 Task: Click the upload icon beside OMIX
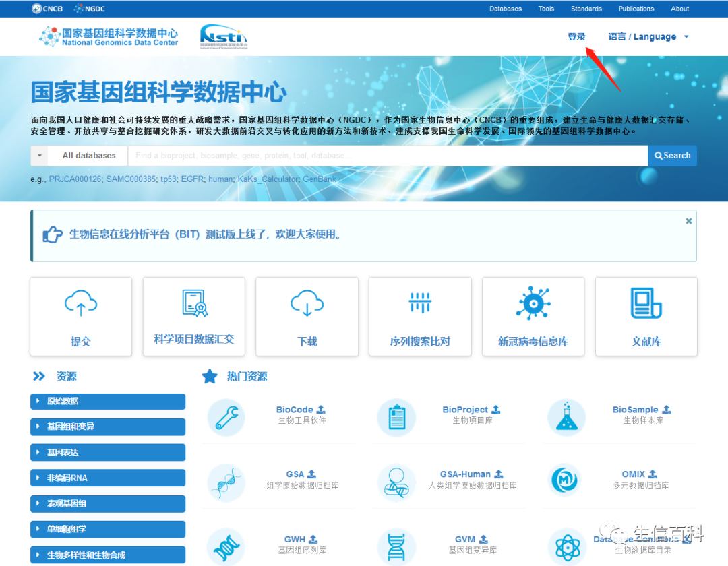click(x=653, y=474)
